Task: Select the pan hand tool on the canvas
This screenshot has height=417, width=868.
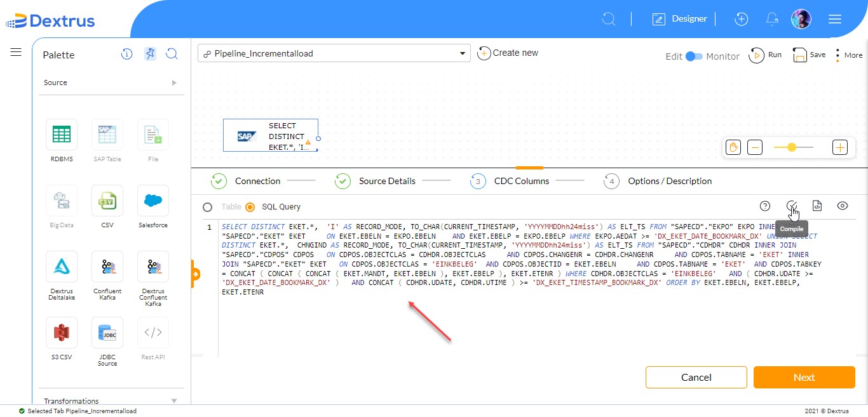Action: click(x=733, y=147)
